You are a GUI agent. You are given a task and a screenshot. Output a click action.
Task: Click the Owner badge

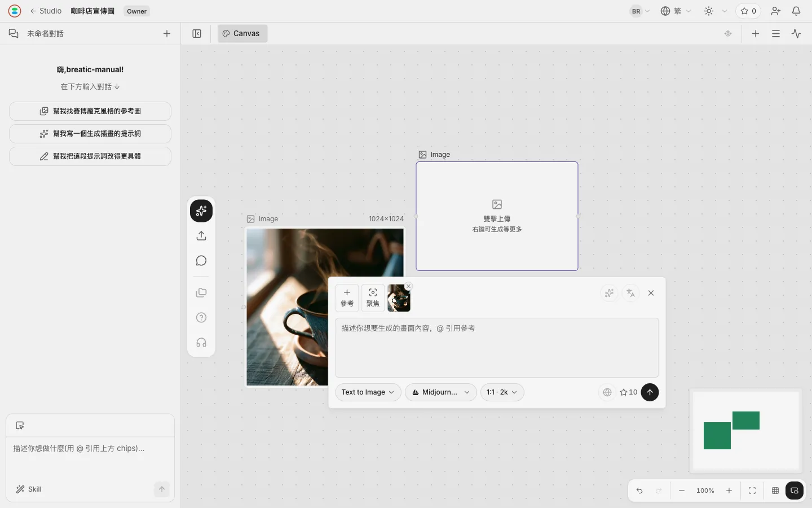click(136, 11)
